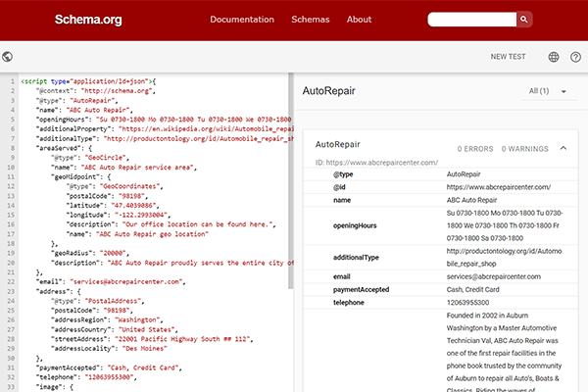Click code line 1 script tag
The height and width of the screenshot is (392, 588).
coord(88,81)
